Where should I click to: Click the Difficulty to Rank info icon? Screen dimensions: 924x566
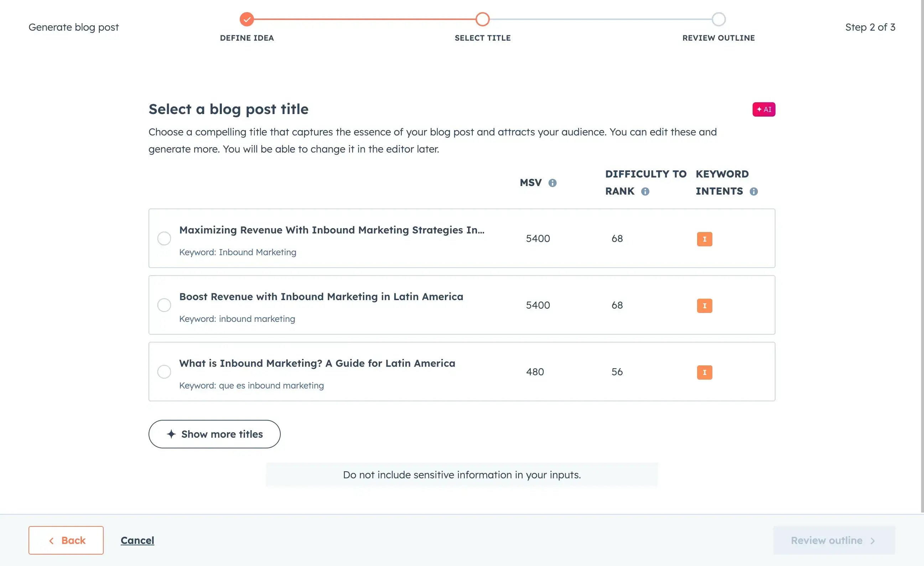(645, 191)
